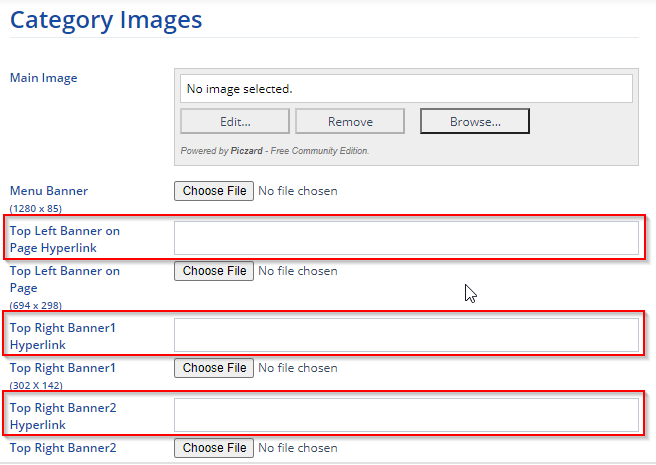The image size is (656, 465).
Task: Click the Main Image label
Action: click(x=43, y=78)
